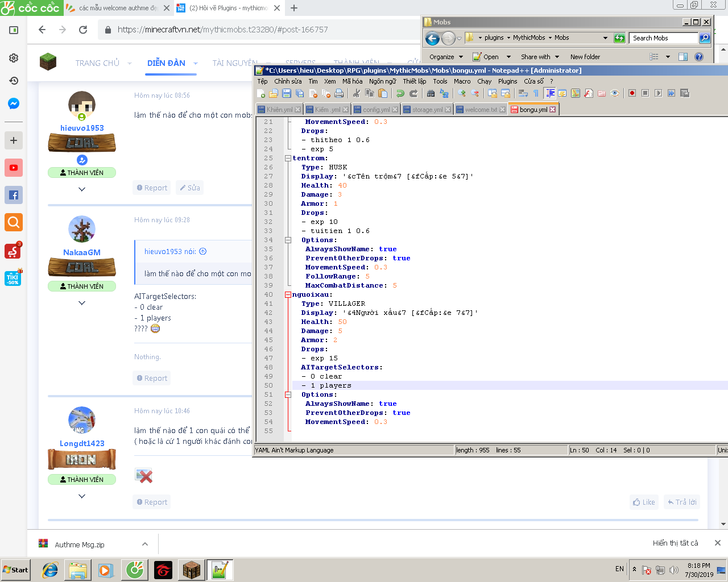728x582 pixels.
Task: Click the Search Mobs input field
Action: 663,38
